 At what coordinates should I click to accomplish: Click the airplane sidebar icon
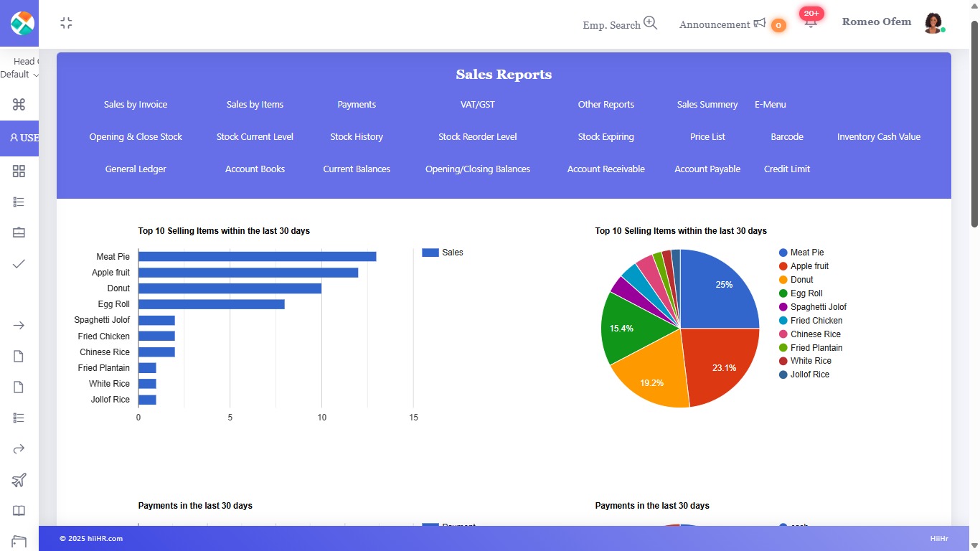pos(19,480)
